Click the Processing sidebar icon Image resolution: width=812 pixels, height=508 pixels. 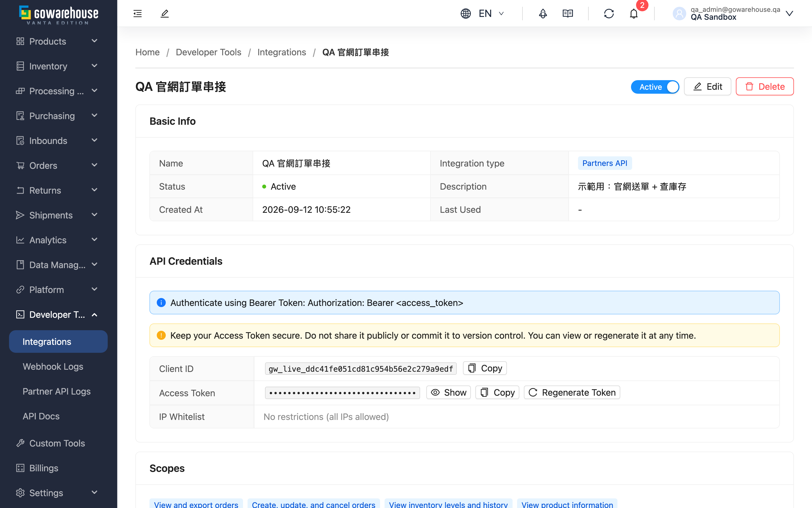click(20, 91)
